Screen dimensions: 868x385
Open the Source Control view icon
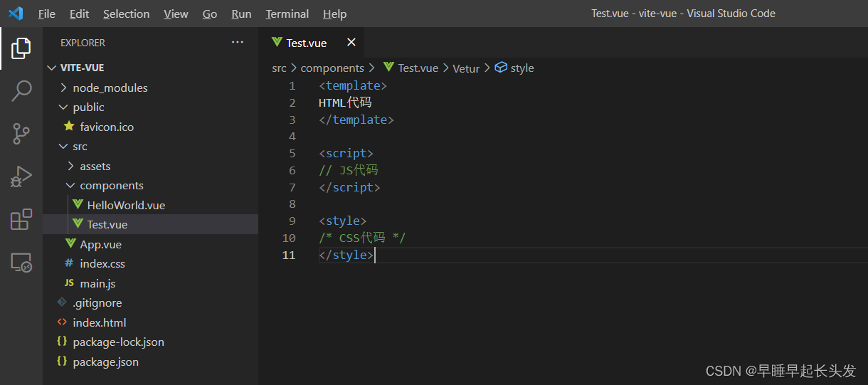tap(21, 133)
